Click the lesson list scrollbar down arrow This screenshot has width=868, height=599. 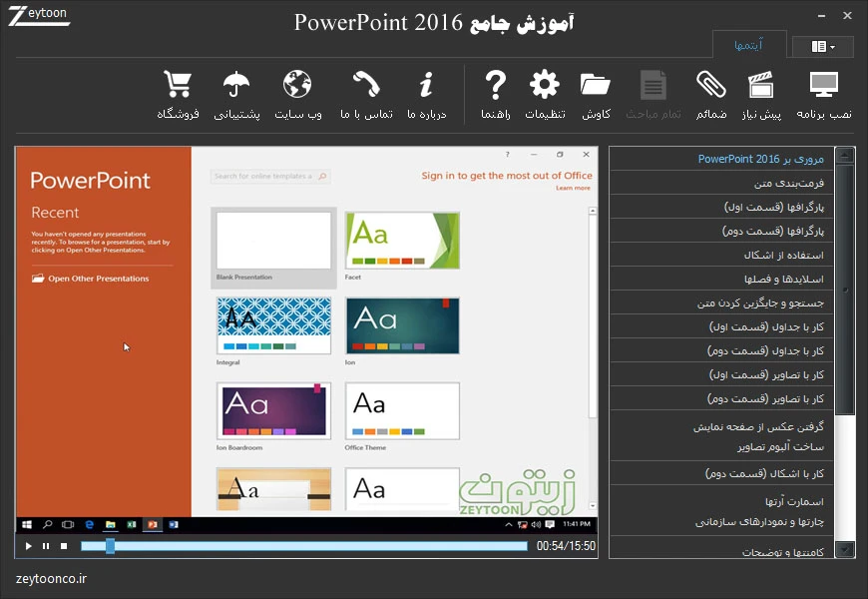click(x=845, y=549)
